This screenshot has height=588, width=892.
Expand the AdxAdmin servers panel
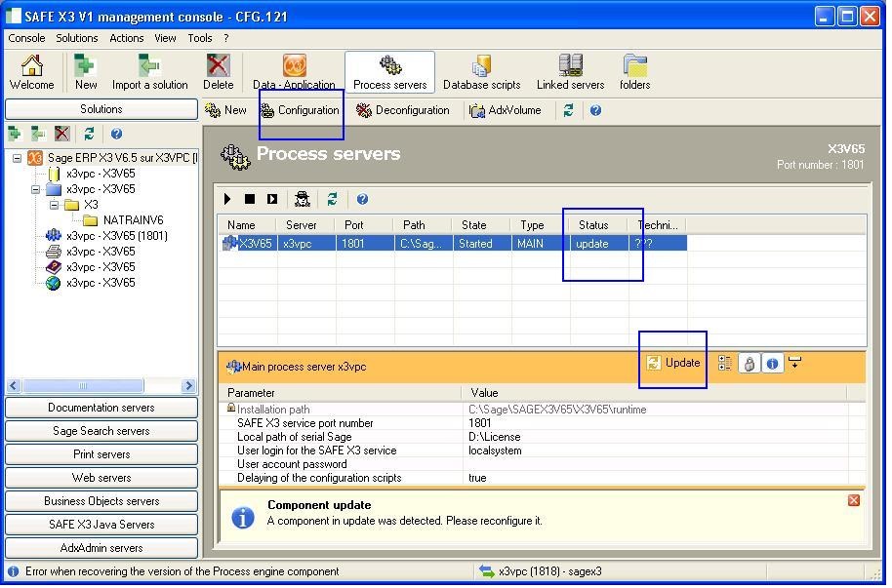[101, 548]
